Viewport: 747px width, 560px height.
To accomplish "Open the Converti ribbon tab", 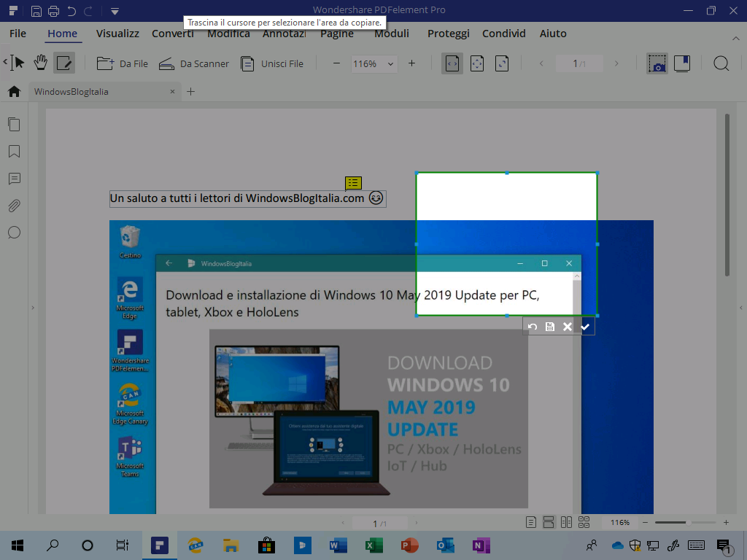I will click(173, 34).
